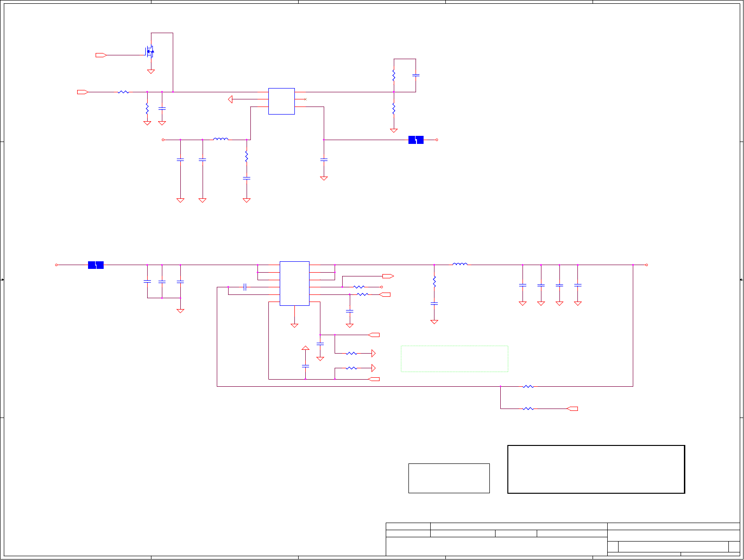Select the thin bordered note box beside the thick one
The height and width of the screenshot is (560, 744).
(x=449, y=479)
